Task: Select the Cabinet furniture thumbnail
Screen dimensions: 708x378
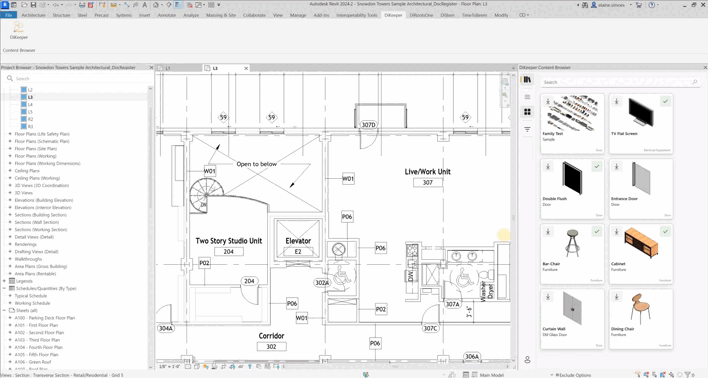Action: pos(641,243)
